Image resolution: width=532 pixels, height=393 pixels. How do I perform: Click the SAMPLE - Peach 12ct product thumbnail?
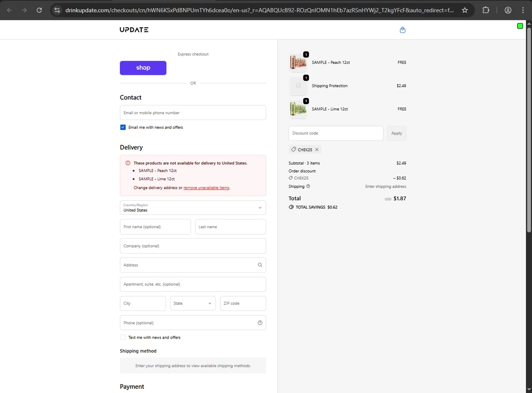point(298,62)
